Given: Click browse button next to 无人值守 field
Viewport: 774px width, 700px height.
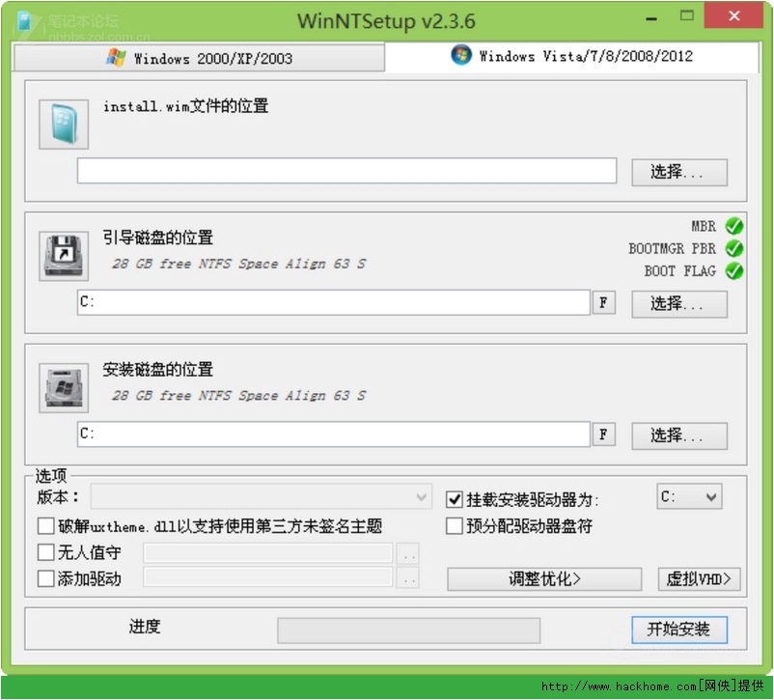Looking at the screenshot, I should click(407, 553).
